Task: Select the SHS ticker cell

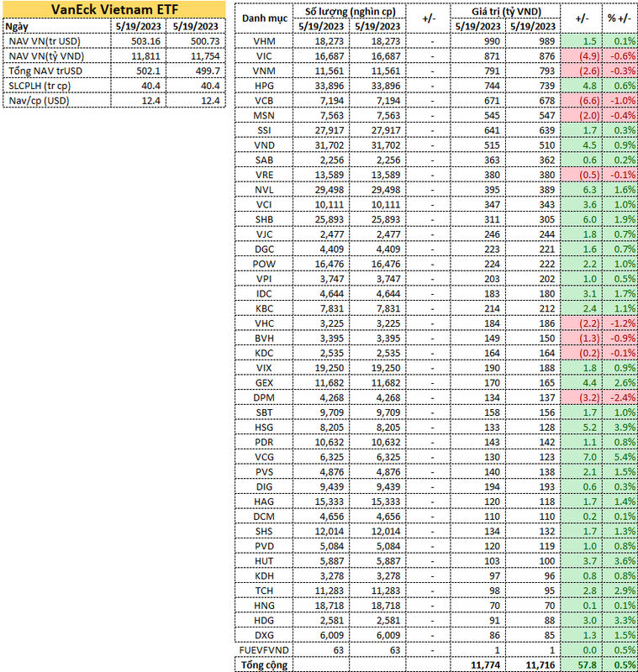Action: 264,532
